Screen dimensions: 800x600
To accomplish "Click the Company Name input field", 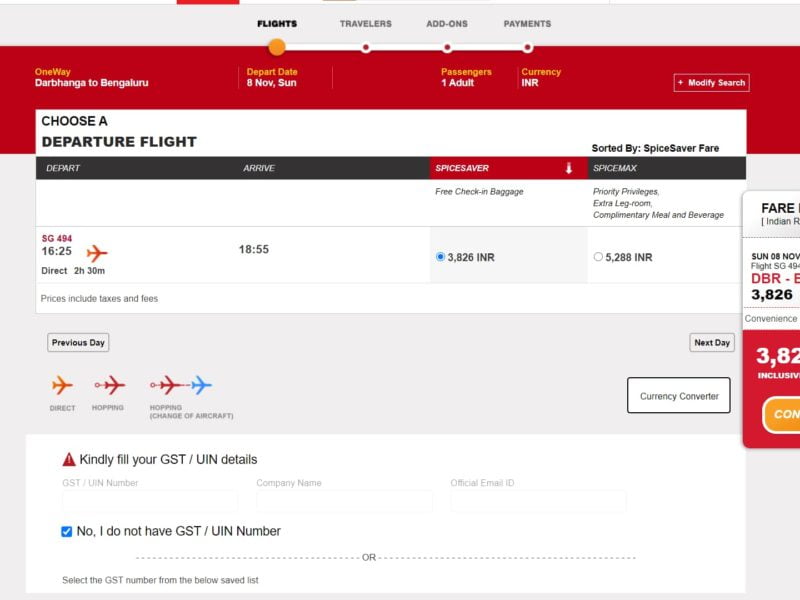I will (x=344, y=501).
